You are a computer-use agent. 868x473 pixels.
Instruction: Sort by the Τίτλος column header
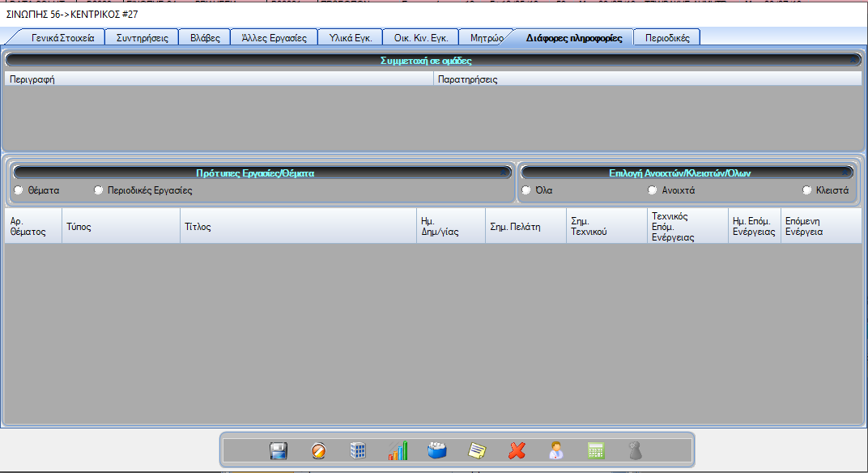coord(198,227)
